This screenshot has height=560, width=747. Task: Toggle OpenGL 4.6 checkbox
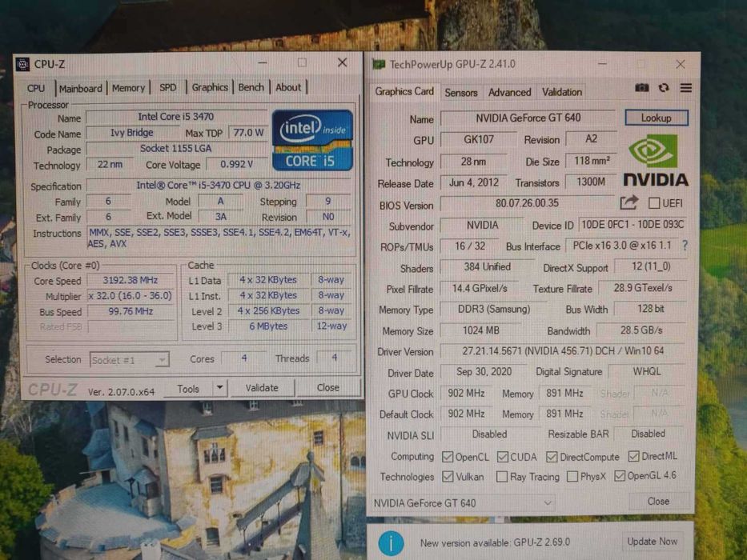coord(620,476)
